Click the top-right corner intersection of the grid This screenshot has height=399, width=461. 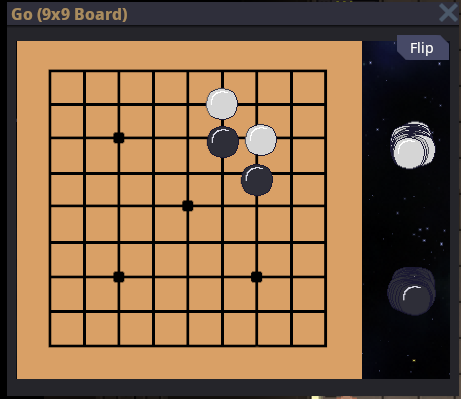coord(325,71)
